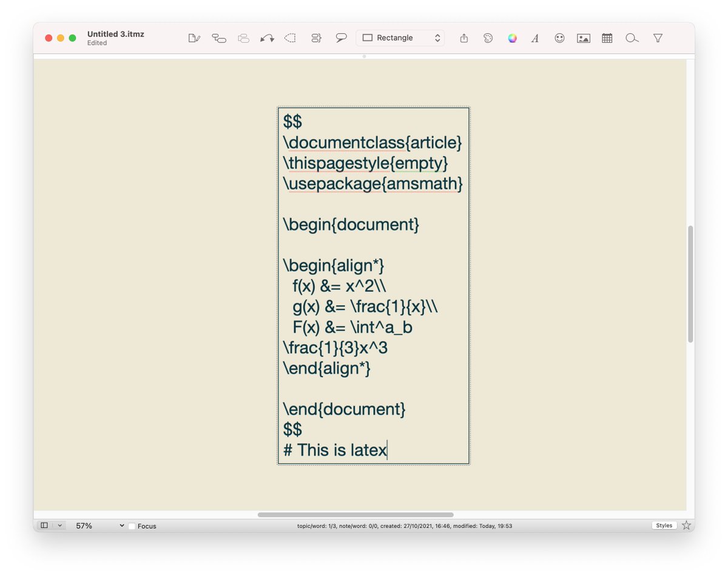728x576 pixels.
Task: Insert an image via picture icon
Action: (x=584, y=38)
